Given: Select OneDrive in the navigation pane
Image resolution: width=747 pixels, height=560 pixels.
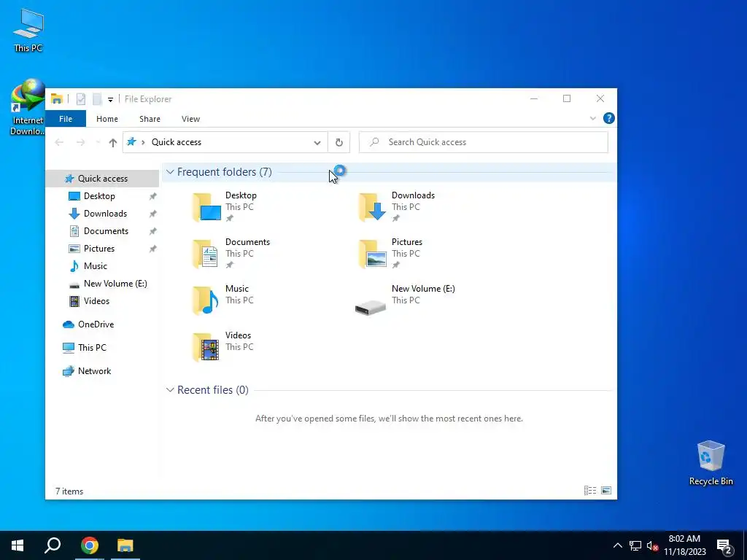Looking at the screenshot, I should (96, 324).
